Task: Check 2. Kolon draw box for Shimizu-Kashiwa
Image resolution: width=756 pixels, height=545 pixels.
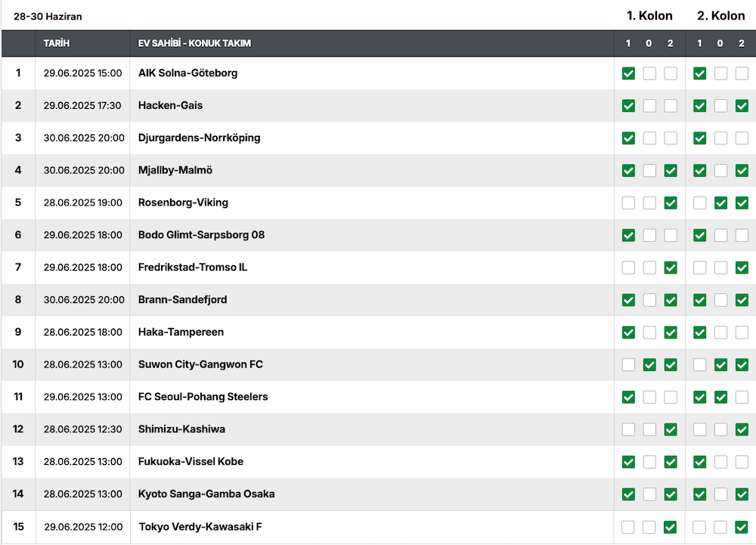Action: (720, 429)
